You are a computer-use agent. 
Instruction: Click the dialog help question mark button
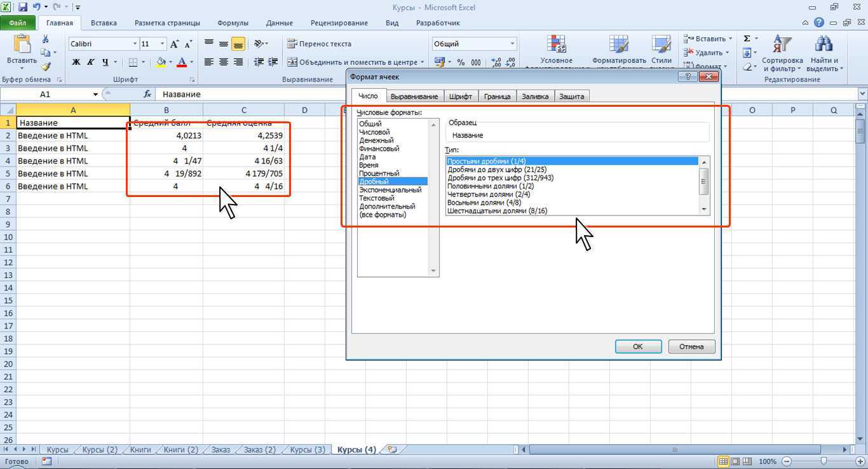tap(688, 76)
